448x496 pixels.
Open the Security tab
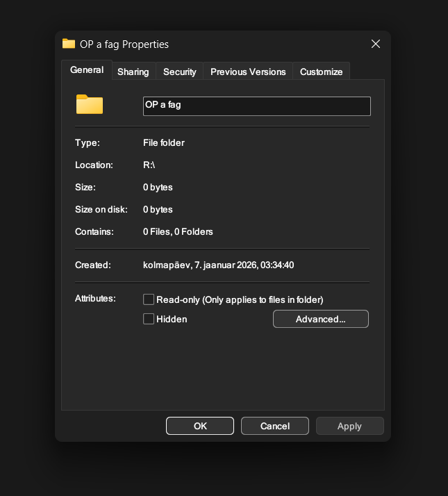point(180,72)
